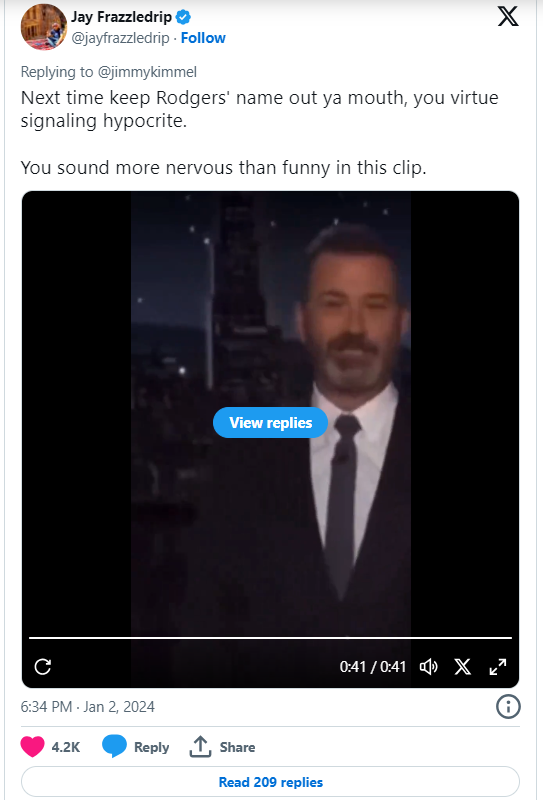Click the 4.2K likes count
Image resolution: width=543 pixels, height=800 pixels.
66,747
